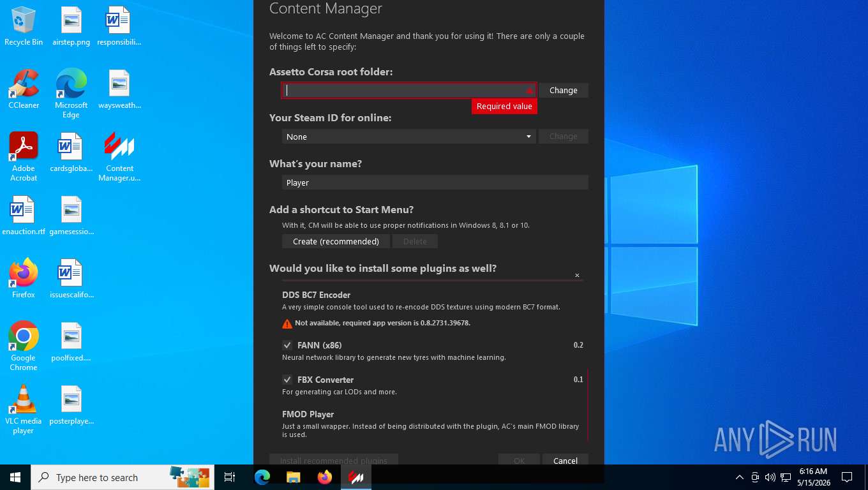868x490 pixels.
Task: Open Firefox from the taskbar
Action: 325,477
